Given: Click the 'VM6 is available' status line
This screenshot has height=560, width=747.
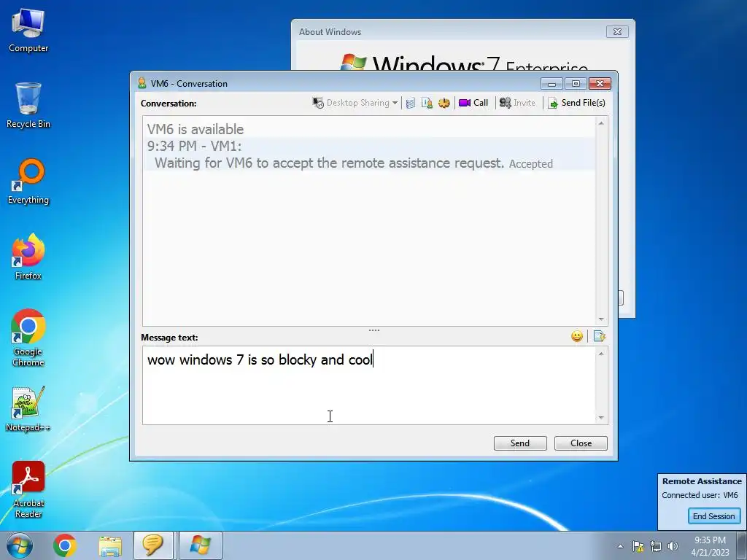Looking at the screenshot, I should click(196, 130).
